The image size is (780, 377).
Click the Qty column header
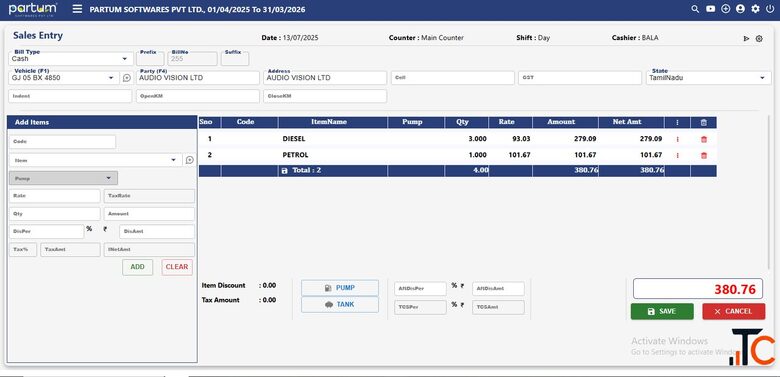pos(463,122)
